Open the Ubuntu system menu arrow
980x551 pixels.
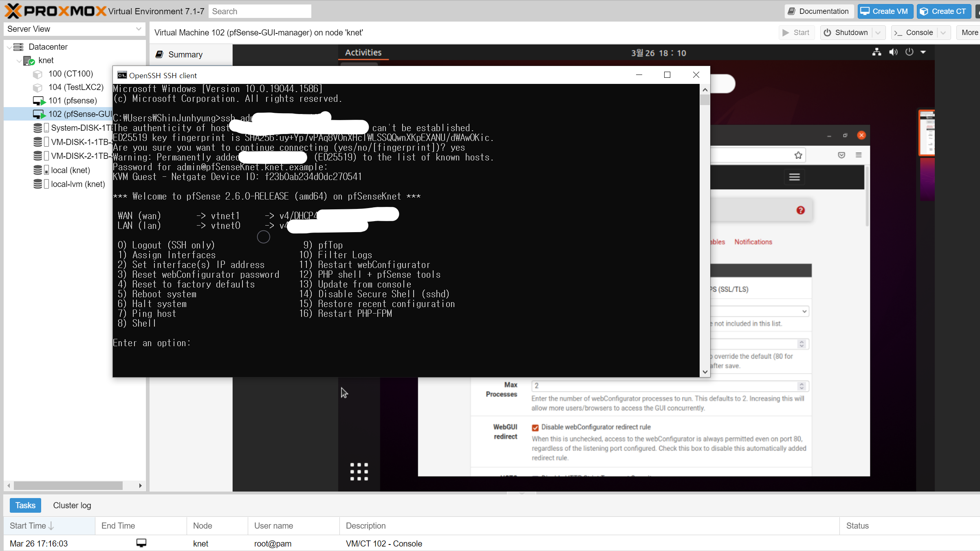923,52
